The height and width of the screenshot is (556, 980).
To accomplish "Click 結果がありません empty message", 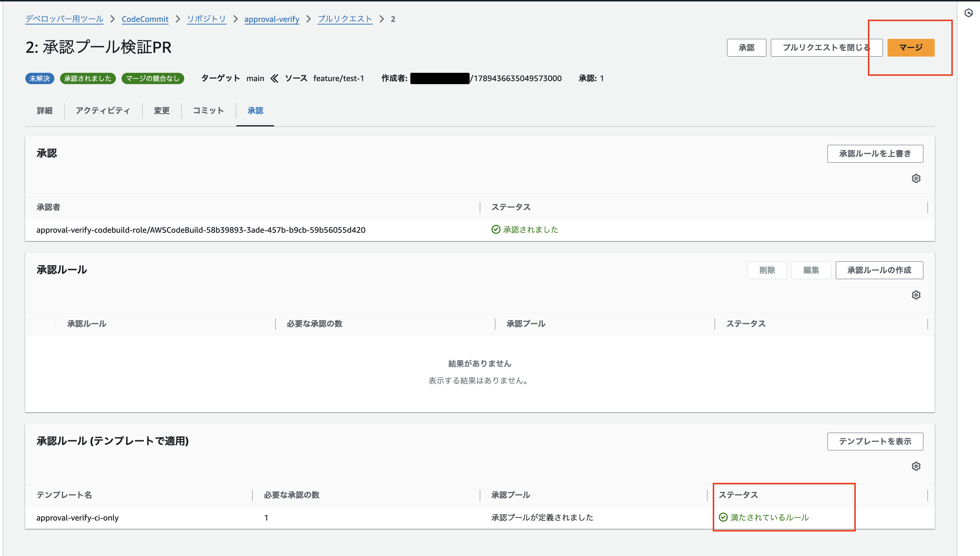I will click(479, 364).
